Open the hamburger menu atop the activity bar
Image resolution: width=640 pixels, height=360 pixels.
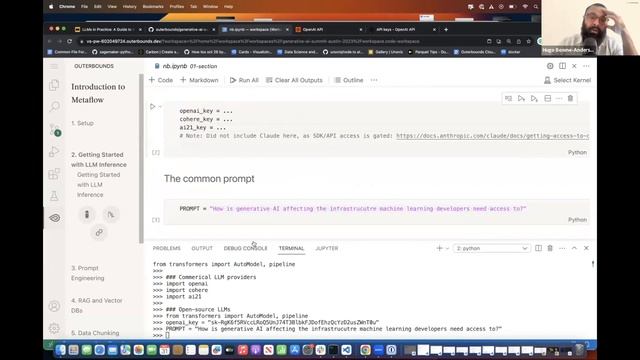point(54,66)
